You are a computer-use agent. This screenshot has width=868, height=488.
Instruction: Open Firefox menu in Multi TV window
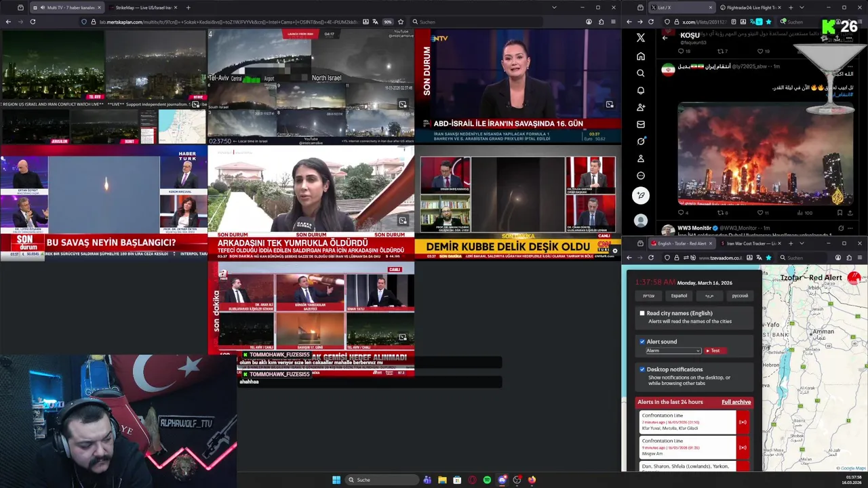tap(614, 22)
